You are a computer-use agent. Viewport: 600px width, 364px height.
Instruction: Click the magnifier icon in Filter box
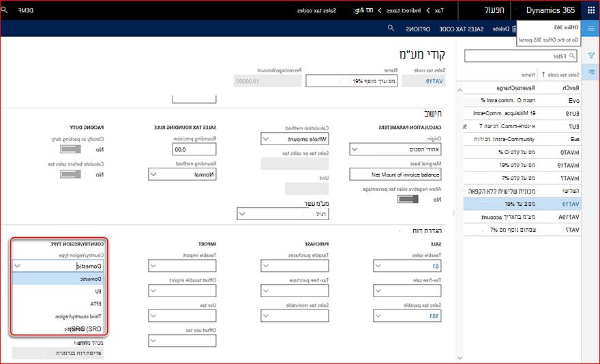point(571,56)
